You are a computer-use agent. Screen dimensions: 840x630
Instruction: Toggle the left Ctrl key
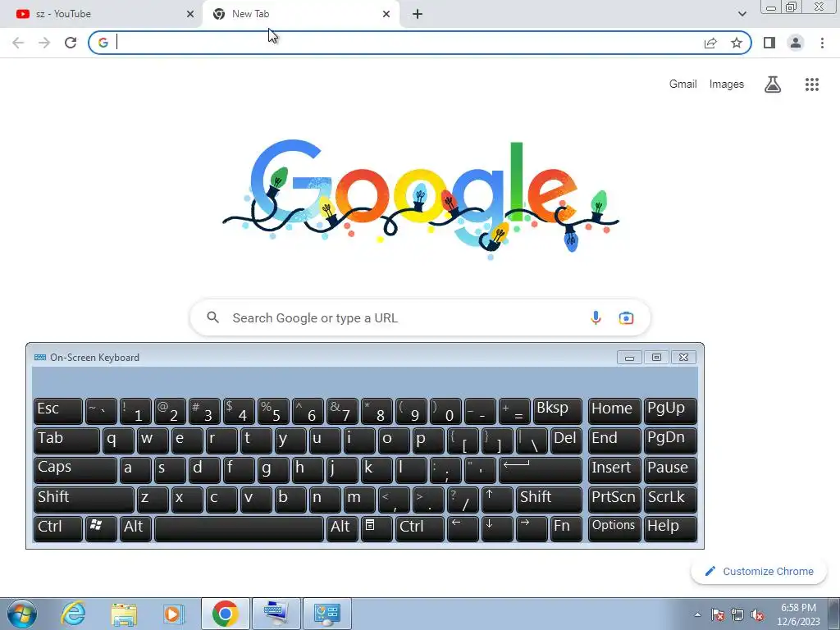tap(58, 528)
